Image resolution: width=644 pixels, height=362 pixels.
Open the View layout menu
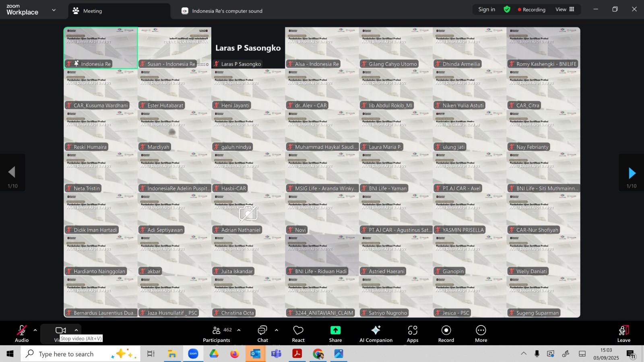click(x=565, y=9)
